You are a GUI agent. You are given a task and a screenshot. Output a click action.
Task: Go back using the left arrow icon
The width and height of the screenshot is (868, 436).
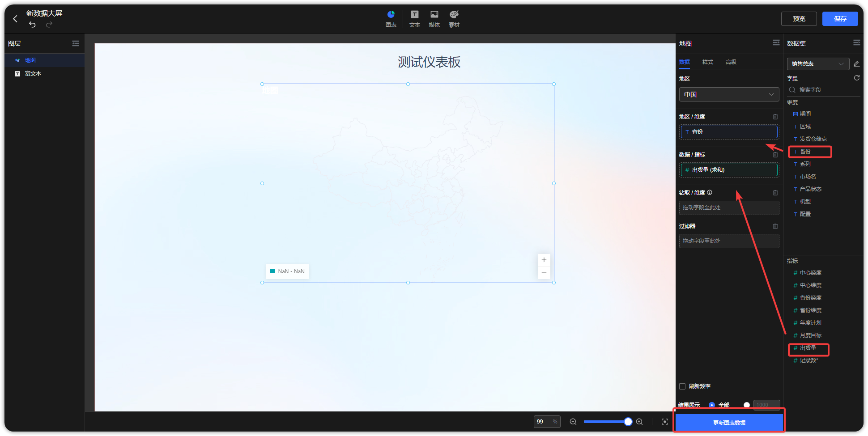[16, 19]
